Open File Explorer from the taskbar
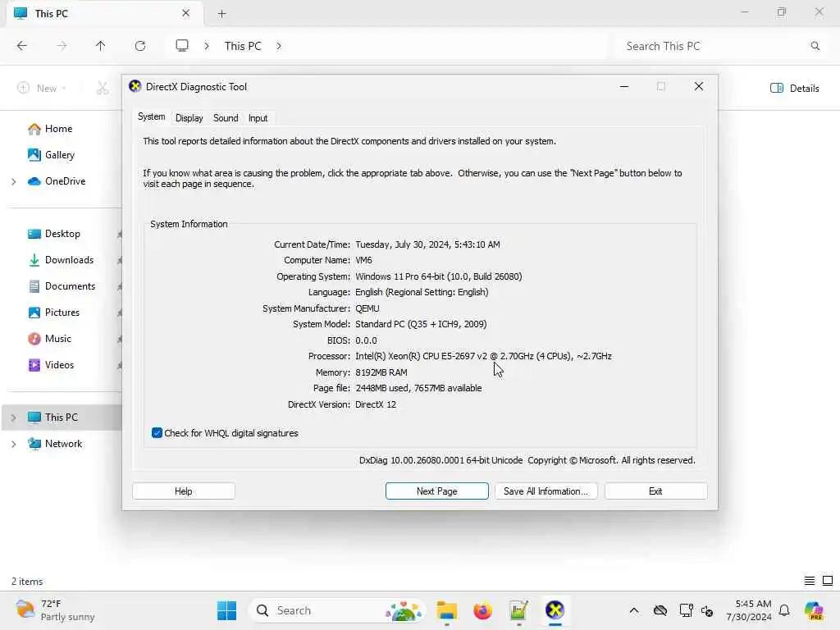Image resolution: width=840 pixels, height=630 pixels. pyautogui.click(x=447, y=610)
